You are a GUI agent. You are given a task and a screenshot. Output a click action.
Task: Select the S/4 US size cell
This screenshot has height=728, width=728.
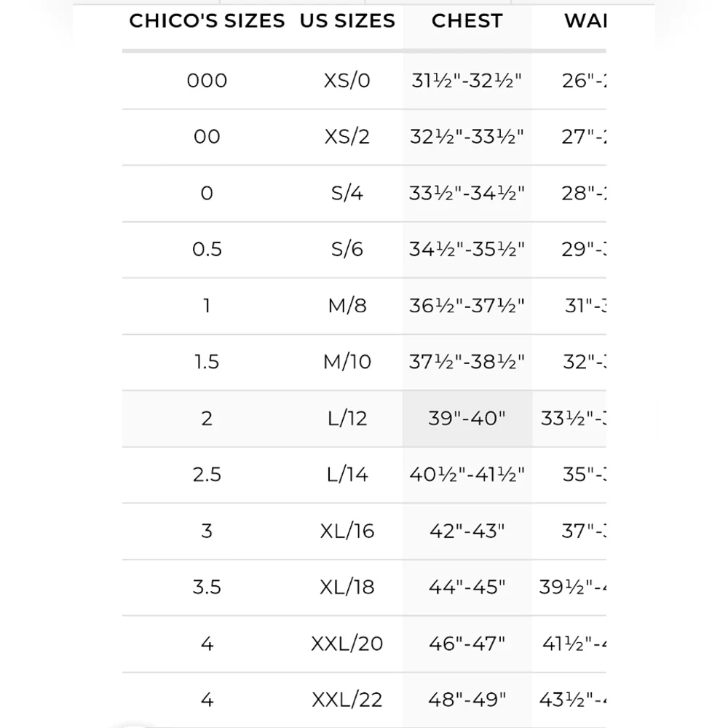coord(347,193)
